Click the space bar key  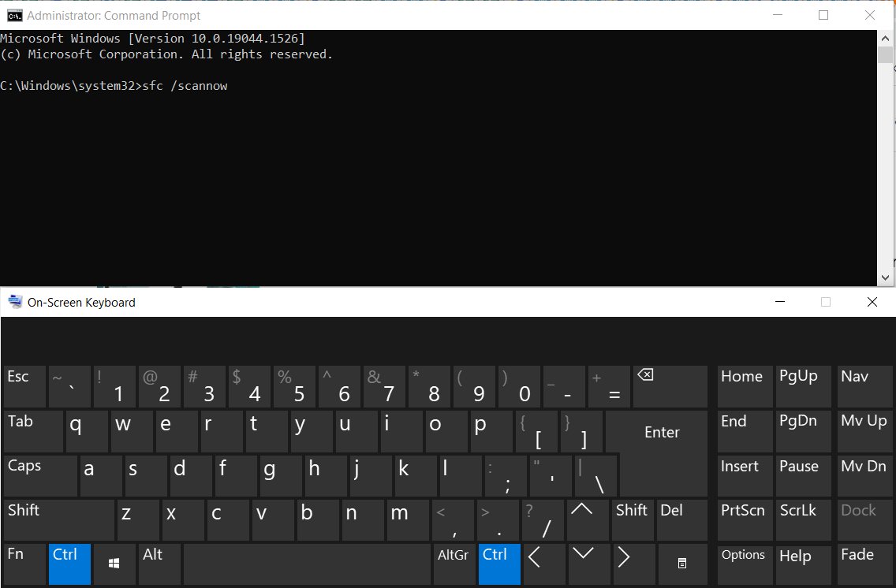tap(307, 564)
